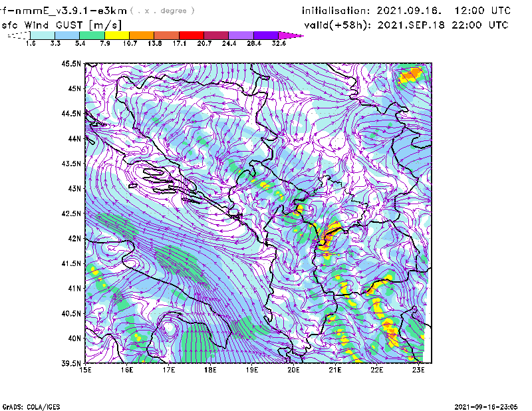Select the violet 28.4–32.6 legend swatch
Image resolution: width=532 pixels, height=411 pixels.
(265, 35)
